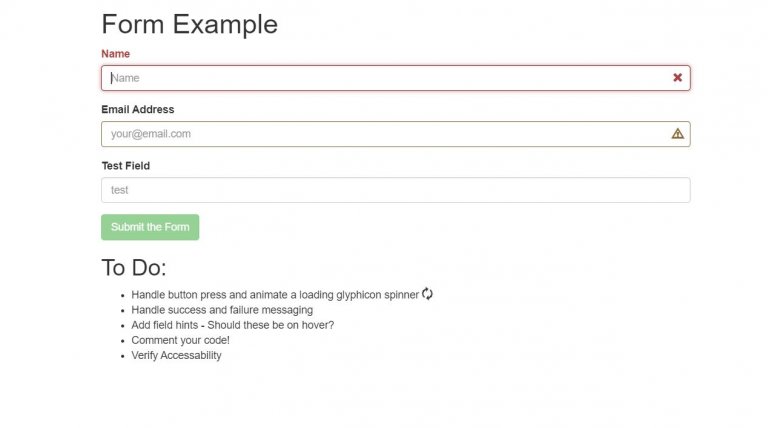The width and height of the screenshot is (768, 428).
Task: Click the red Name field label
Action: (x=116, y=54)
